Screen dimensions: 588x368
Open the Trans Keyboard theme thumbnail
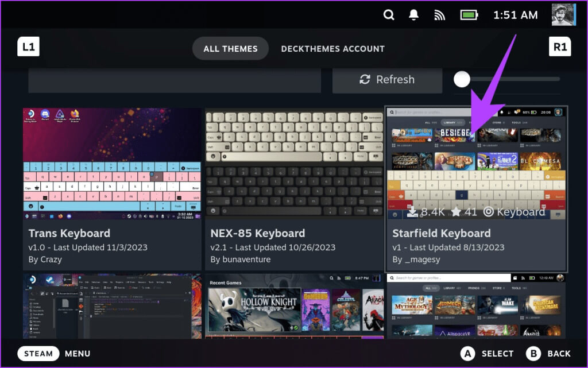point(112,164)
